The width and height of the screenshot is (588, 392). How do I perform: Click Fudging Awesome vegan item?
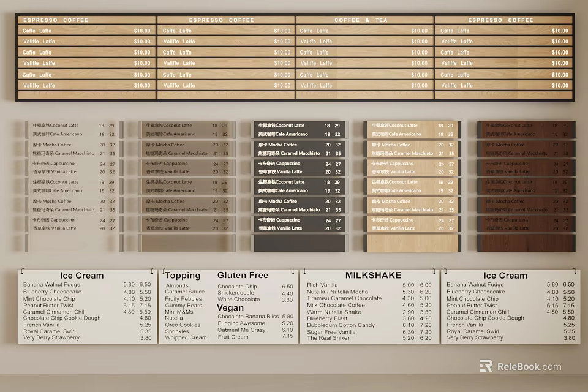pyautogui.click(x=241, y=323)
